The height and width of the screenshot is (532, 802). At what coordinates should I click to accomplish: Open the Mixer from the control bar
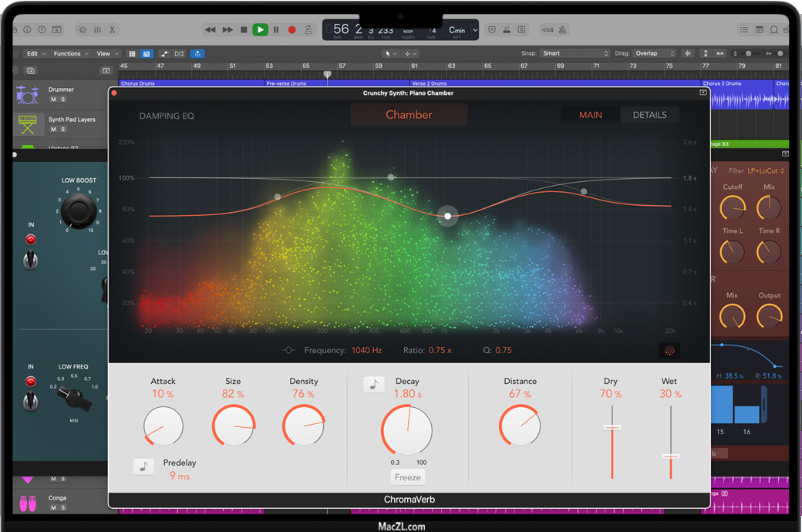97,30
